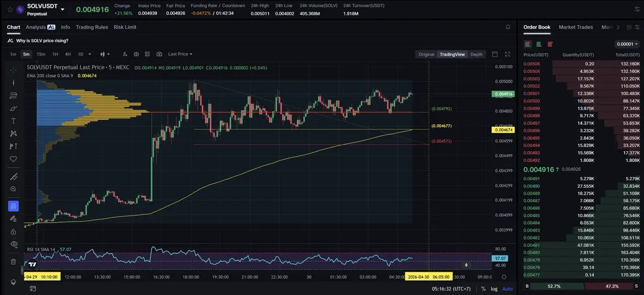Take a chart snapshot with camera icon
Image resolution: width=644 pixels, height=295 pixels.
coord(159,54)
